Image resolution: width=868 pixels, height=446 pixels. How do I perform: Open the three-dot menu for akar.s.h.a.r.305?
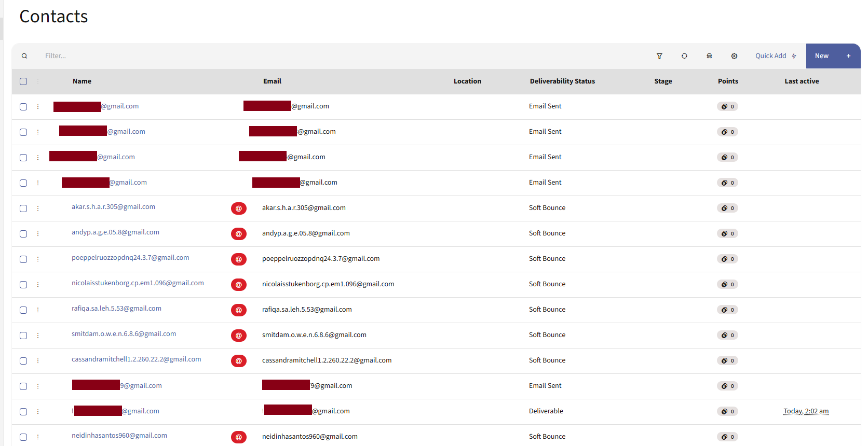[38, 208]
